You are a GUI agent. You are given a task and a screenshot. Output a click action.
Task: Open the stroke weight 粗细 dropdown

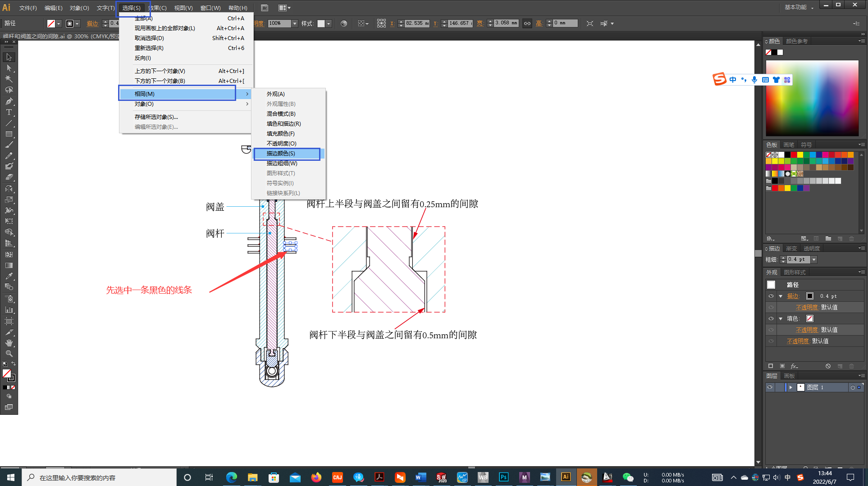(x=814, y=259)
